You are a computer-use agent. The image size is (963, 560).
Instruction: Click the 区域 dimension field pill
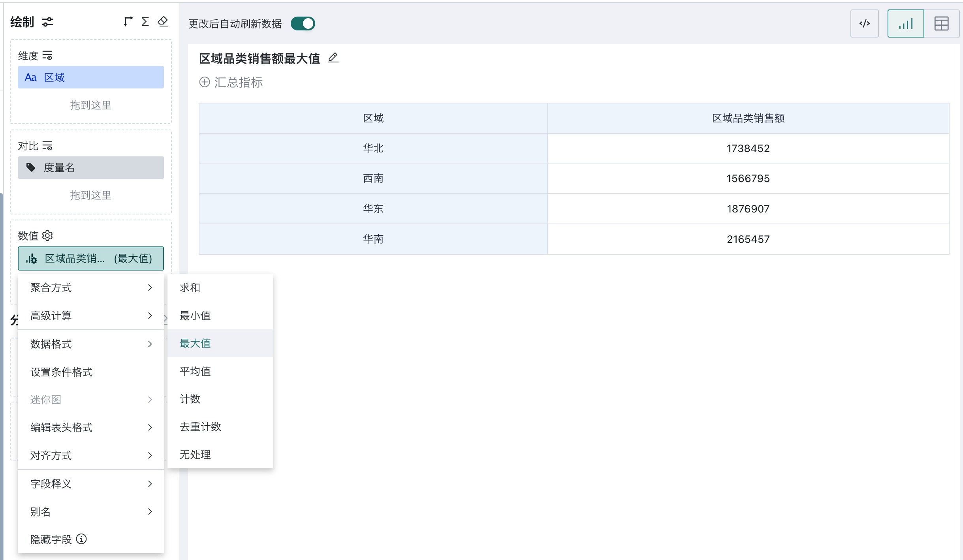[x=91, y=77]
